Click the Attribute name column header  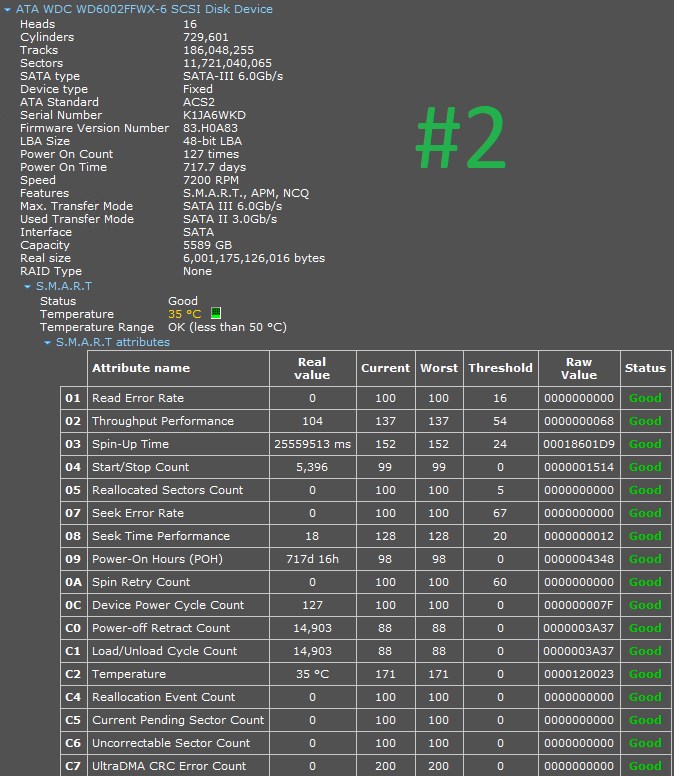click(x=178, y=368)
